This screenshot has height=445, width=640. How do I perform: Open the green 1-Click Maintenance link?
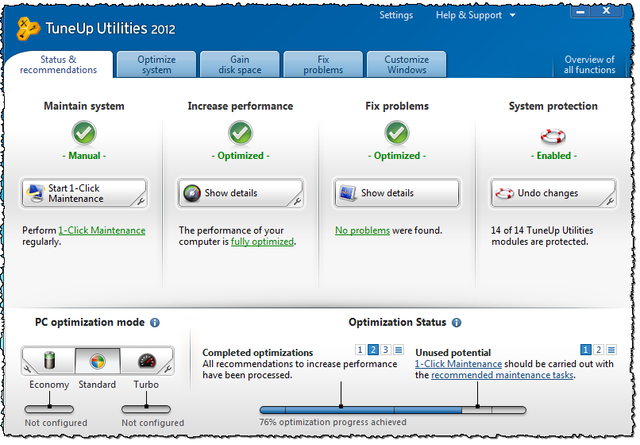pos(102,231)
